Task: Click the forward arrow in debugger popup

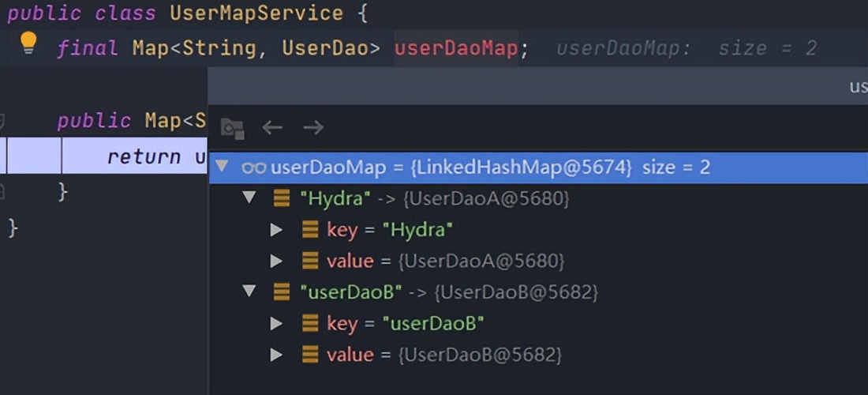Action: [x=313, y=127]
